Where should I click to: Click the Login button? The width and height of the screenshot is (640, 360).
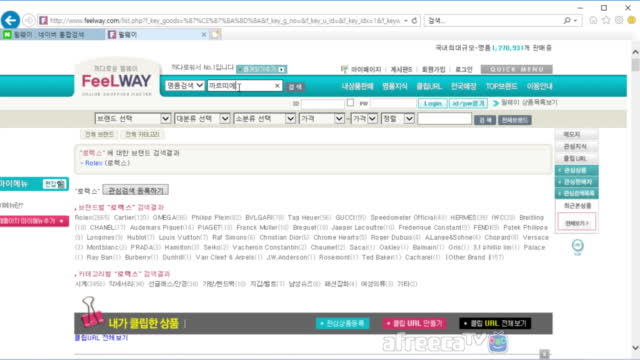click(432, 103)
